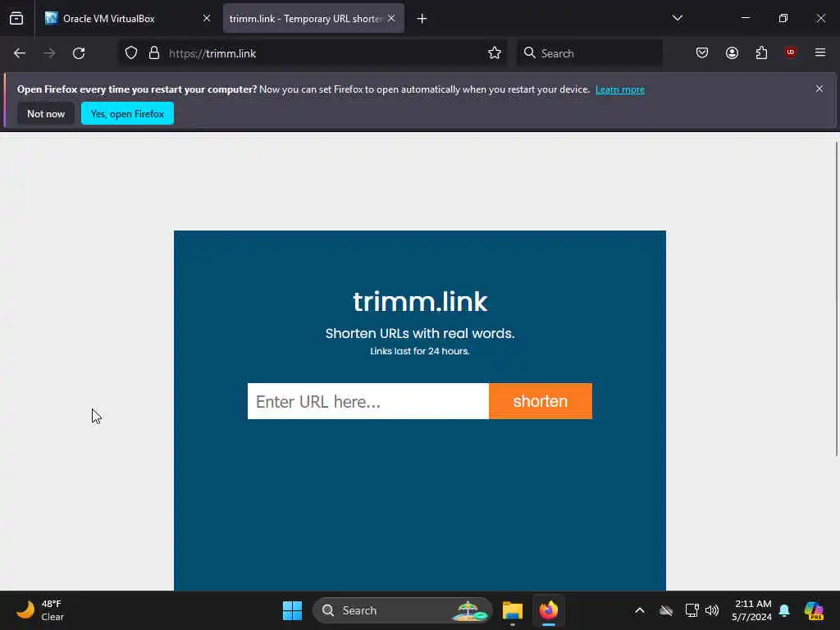This screenshot has width=840, height=630.
Task: Show hidden system tray icons
Action: point(640,610)
